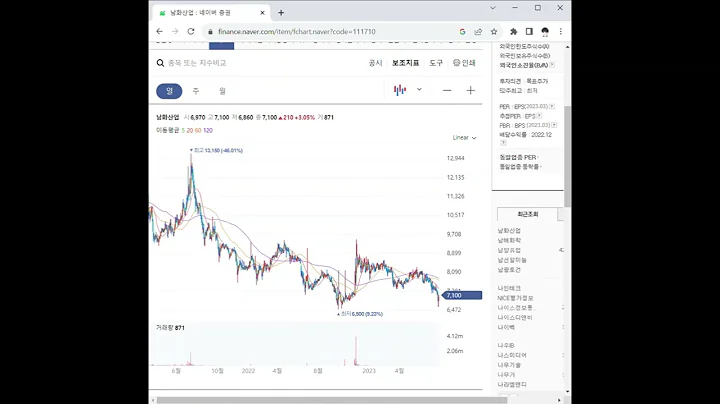This screenshot has width=720, height=404.
Task: Open 나스미디어 in recent list
Action: tap(512, 355)
